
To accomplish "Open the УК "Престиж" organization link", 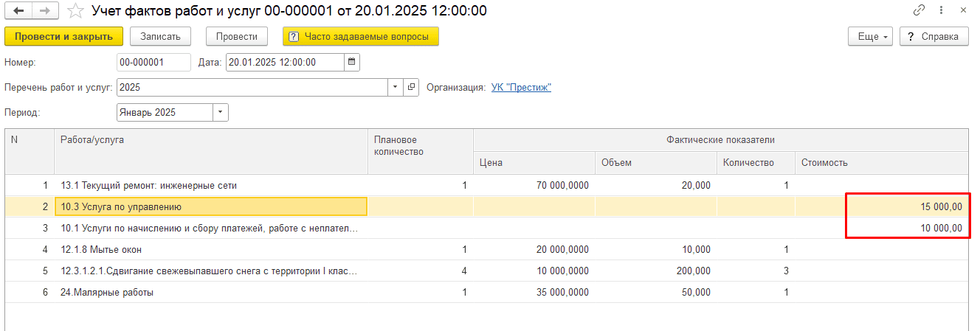I will click(521, 87).
